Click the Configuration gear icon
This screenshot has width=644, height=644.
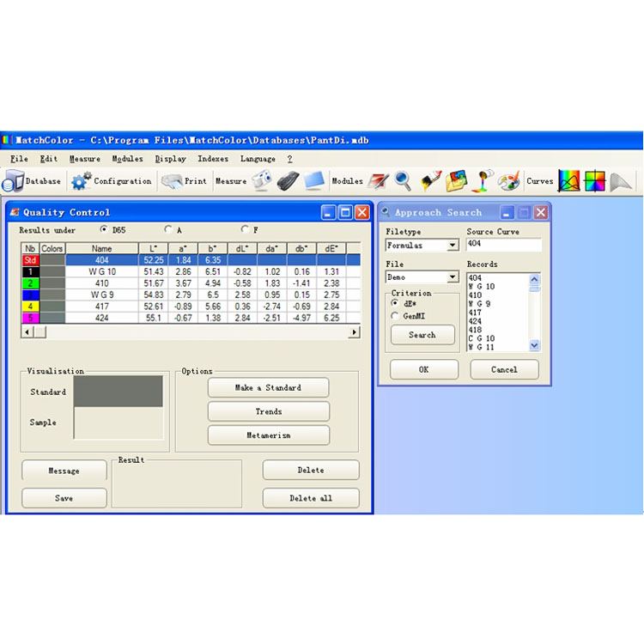click(82, 181)
